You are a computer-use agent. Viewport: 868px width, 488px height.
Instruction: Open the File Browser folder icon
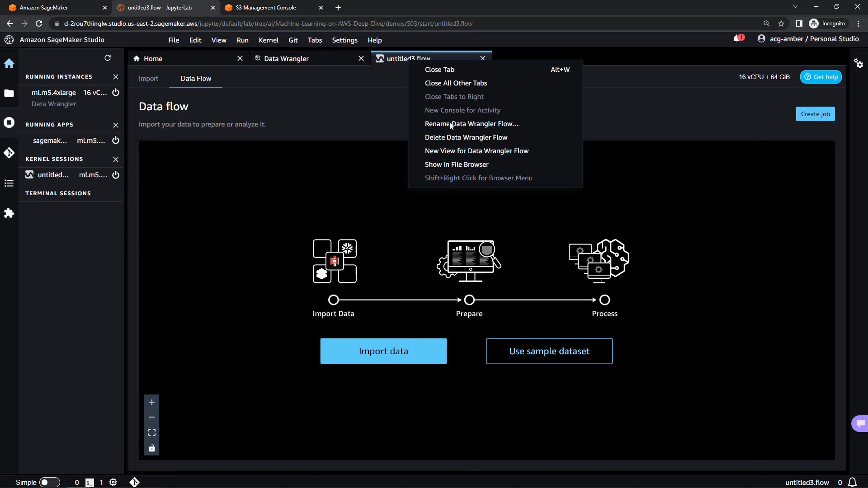coord(9,93)
